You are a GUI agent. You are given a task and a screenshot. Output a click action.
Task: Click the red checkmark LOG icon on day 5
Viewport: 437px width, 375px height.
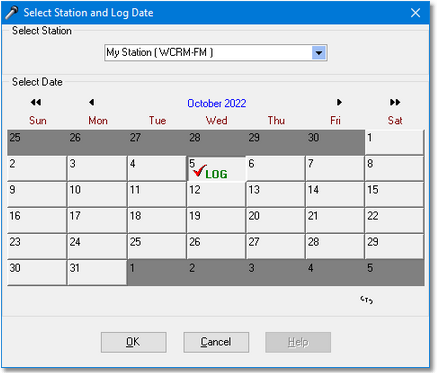210,172
